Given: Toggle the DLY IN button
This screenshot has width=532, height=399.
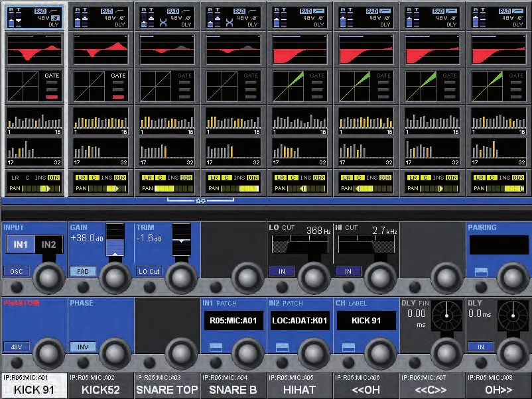Looking at the screenshot, I should [x=481, y=347].
